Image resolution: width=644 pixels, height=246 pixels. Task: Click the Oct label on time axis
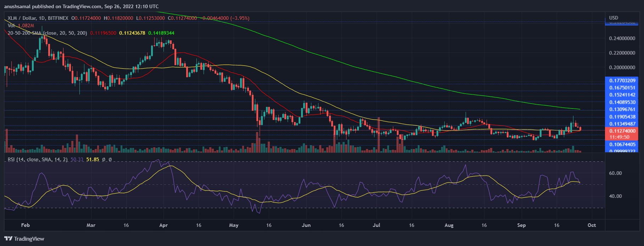592,225
